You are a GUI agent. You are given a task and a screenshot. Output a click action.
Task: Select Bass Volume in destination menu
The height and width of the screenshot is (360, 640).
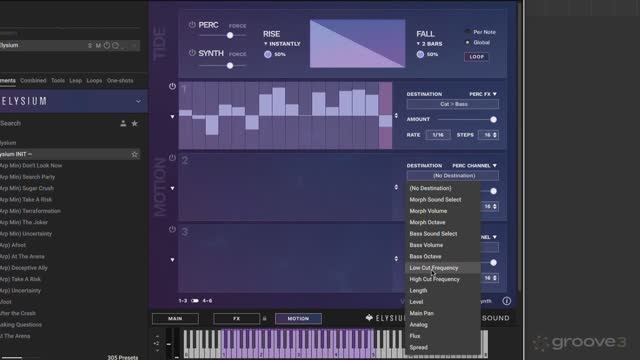(443, 245)
